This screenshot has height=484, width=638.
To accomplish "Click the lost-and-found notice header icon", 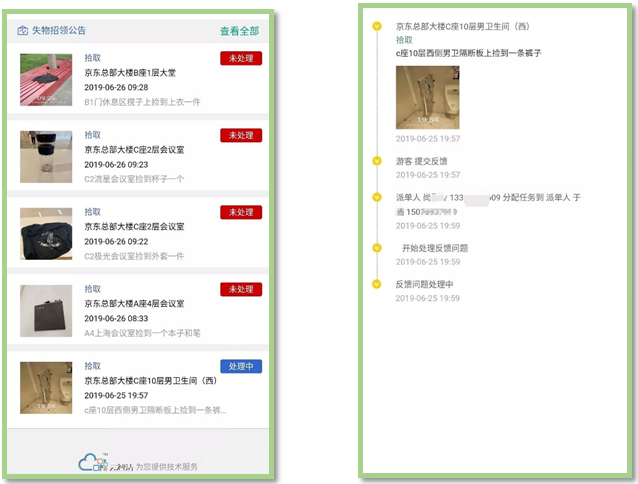I will [23, 31].
